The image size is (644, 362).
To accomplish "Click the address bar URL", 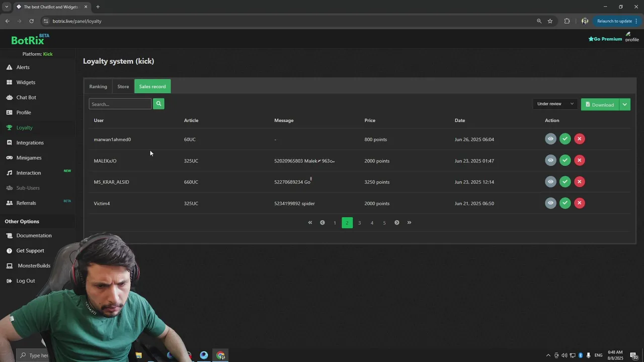I will [x=76, y=21].
